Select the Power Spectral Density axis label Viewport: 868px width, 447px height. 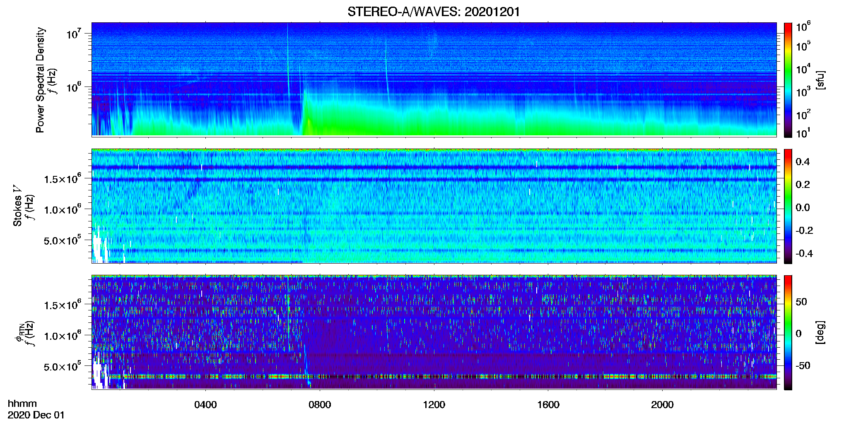(x=40, y=80)
